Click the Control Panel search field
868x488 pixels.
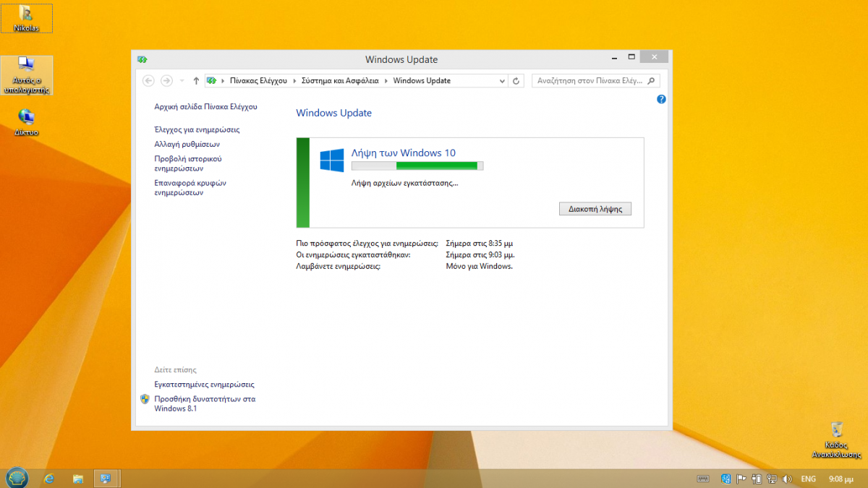[x=590, y=81]
